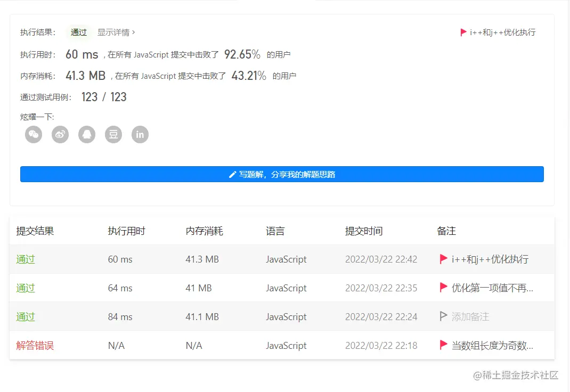Click 写题解，分享我的解题思路 blue button
This screenshot has width=570, height=392.
tap(282, 174)
